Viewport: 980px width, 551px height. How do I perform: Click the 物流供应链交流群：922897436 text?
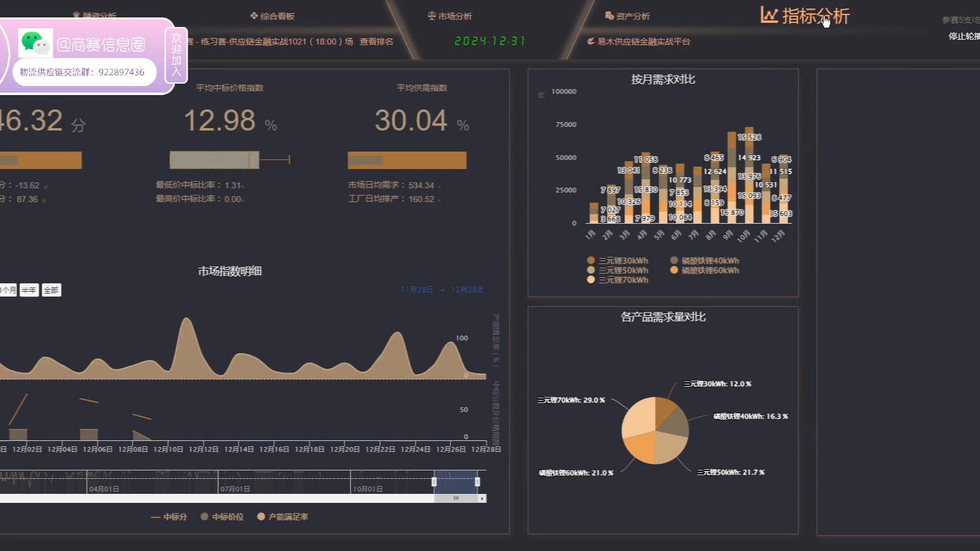pyautogui.click(x=82, y=72)
